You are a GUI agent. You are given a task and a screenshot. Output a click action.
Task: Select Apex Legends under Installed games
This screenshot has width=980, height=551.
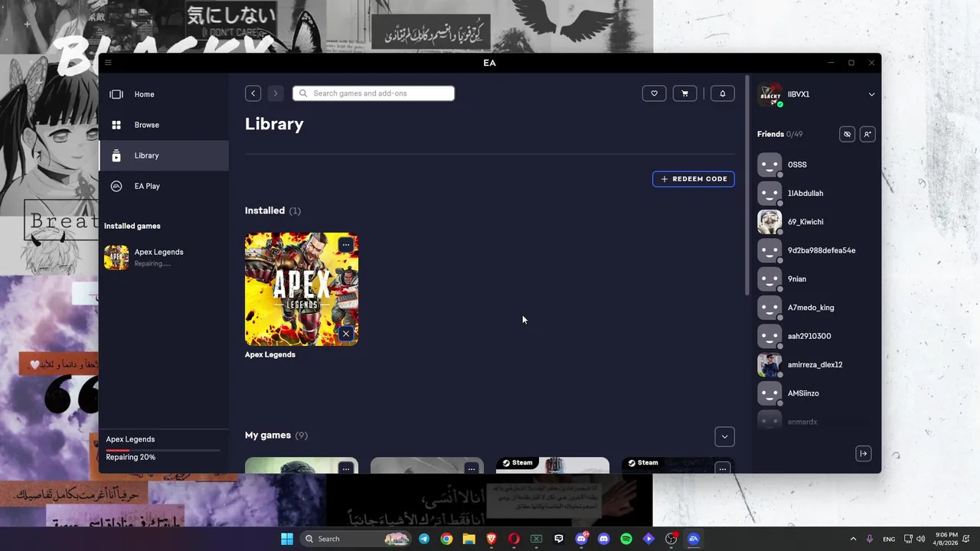tap(164, 258)
